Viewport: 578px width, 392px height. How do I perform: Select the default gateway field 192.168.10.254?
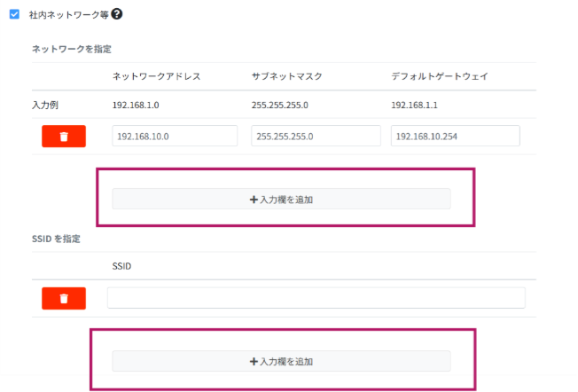[455, 137]
